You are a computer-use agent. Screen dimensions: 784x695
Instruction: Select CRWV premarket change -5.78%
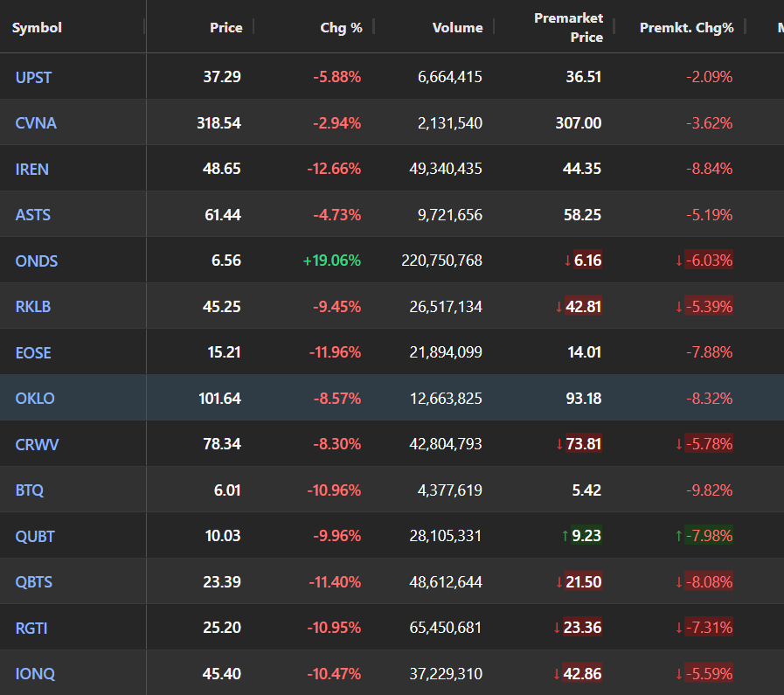[x=709, y=444]
